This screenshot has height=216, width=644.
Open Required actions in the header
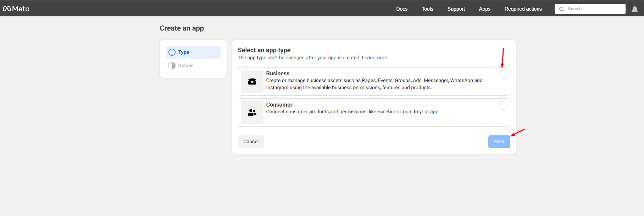coord(523,9)
